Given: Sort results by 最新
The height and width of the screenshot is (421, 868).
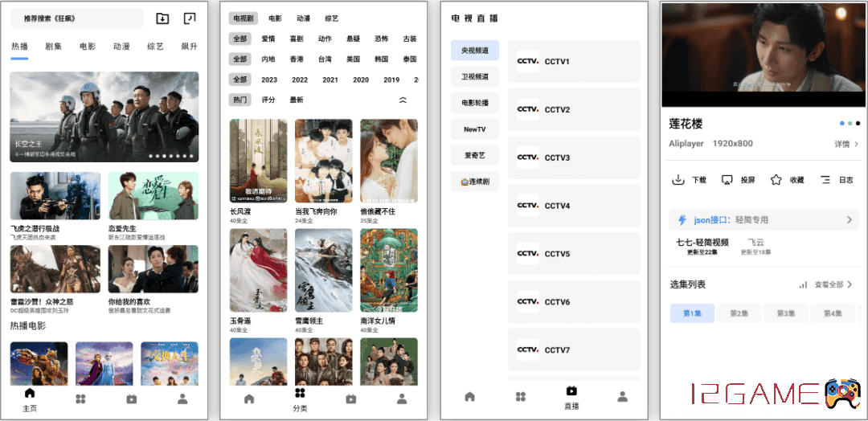Looking at the screenshot, I should pyautogui.click(x=297, y=100).
